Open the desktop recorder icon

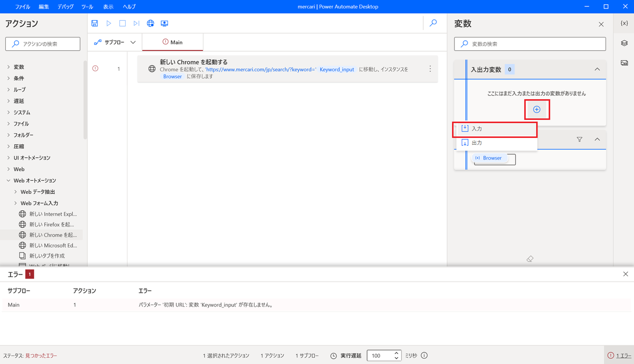pos(164,23)
